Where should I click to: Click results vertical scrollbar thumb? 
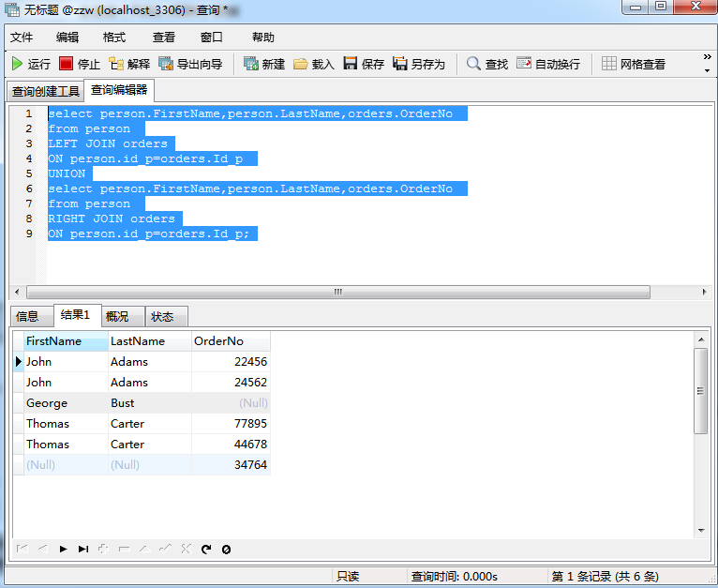[x=700, y=391]
